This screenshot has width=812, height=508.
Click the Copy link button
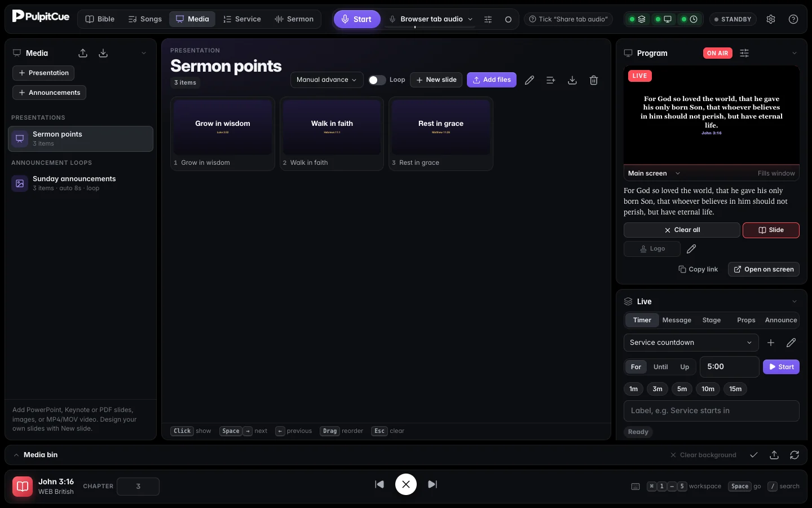pyautogui.click(x=698, y=269)
